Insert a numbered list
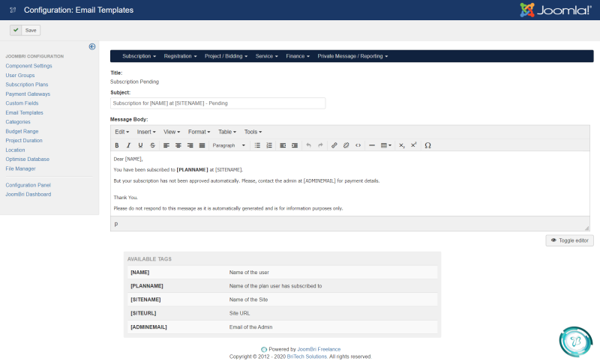The height and width of the screenshot is (364, 600). (269, 145)
